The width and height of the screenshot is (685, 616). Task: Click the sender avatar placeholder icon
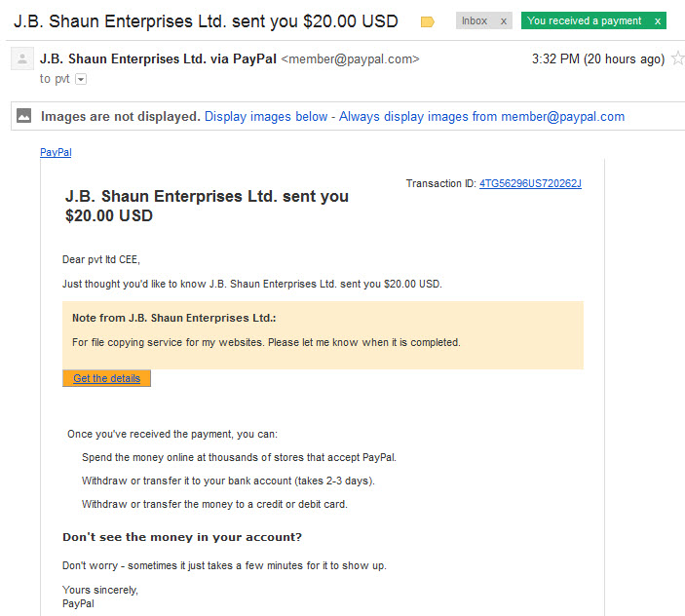[x=22, y=58]
